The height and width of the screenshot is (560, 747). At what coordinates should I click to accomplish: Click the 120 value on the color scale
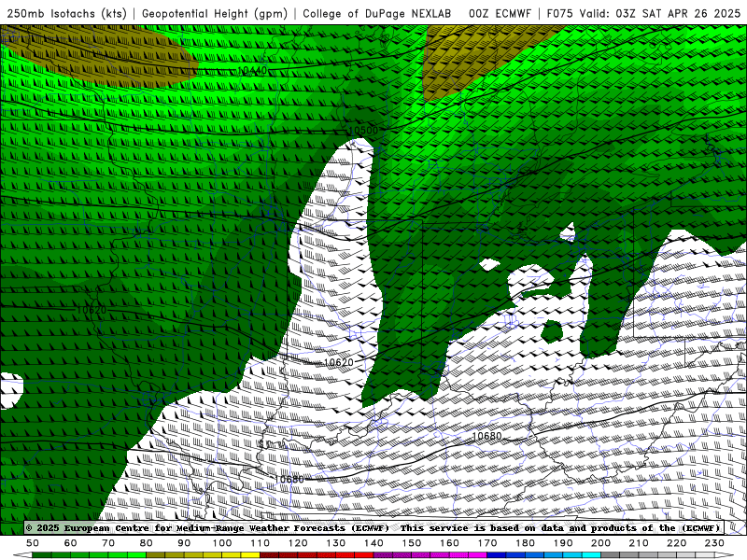(298, 543)
